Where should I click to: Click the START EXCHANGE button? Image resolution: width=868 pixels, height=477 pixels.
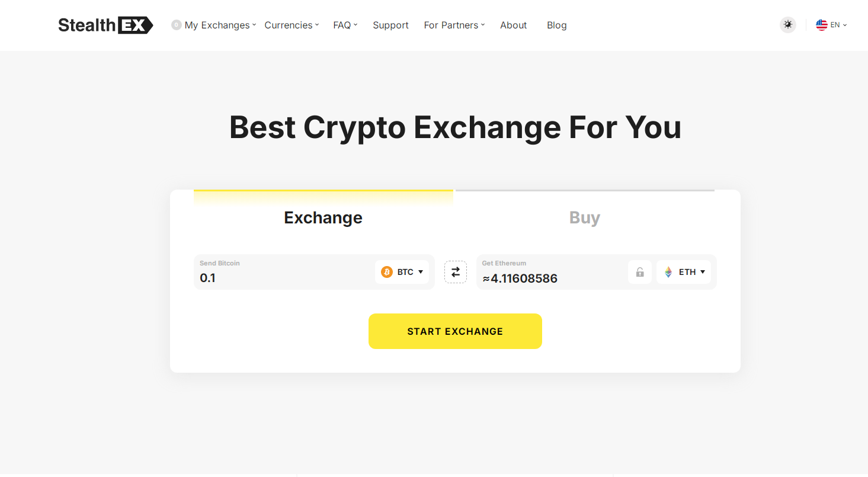(455, 331)
